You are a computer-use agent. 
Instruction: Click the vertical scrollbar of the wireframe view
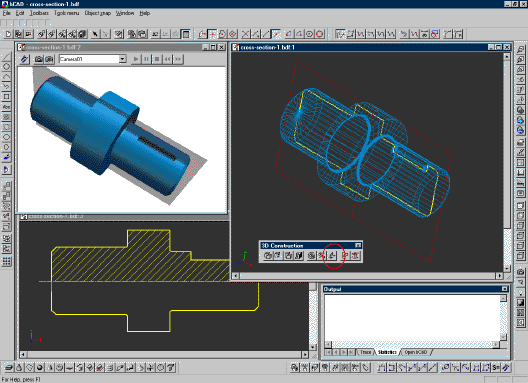tap(507, 163)
